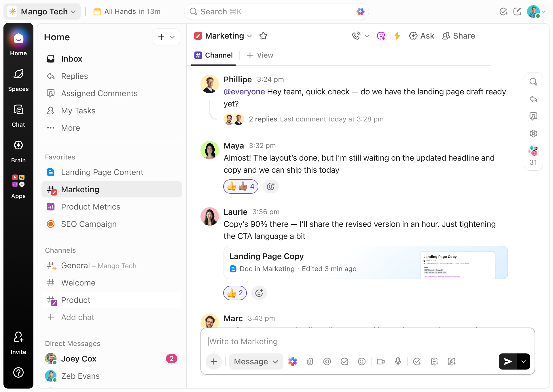Insert an emoji using the smiley icon
This screenshot has height=392, width=553.
pyautogui.click(x=362, y=361)
